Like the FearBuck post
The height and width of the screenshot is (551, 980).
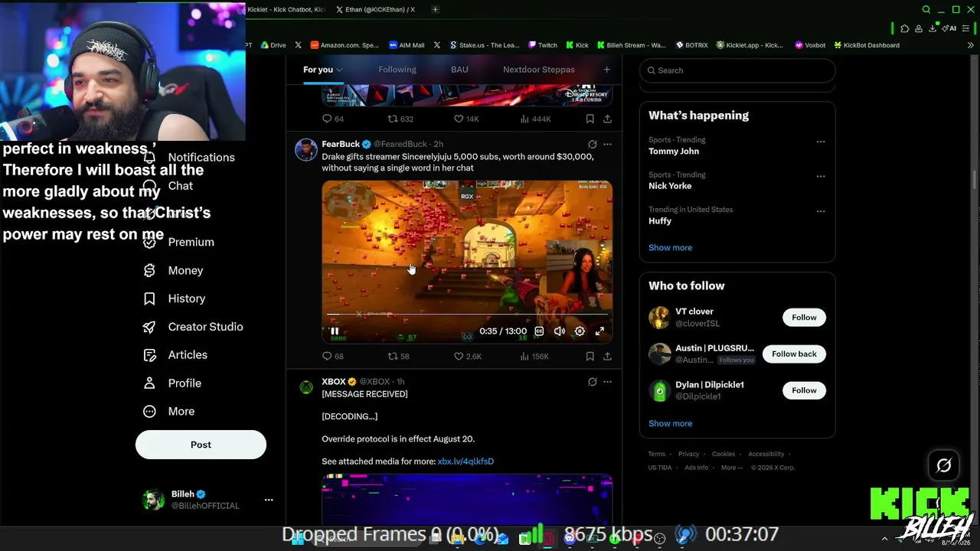(467, 357)
